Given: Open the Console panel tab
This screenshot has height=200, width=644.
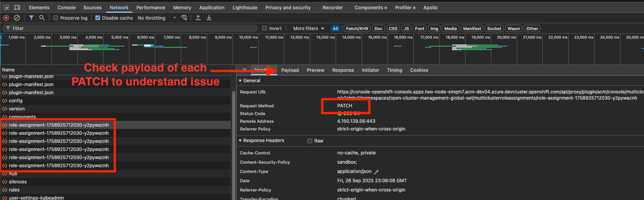Looking at the screenshot, I should pyautogui.click(x=66, y=7).
